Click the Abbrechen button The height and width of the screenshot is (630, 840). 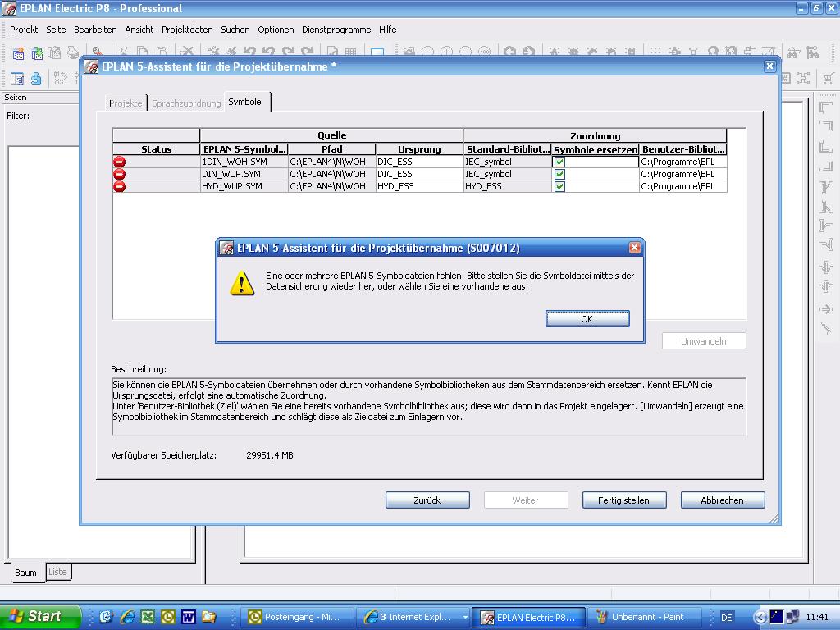tap(723, 500)
